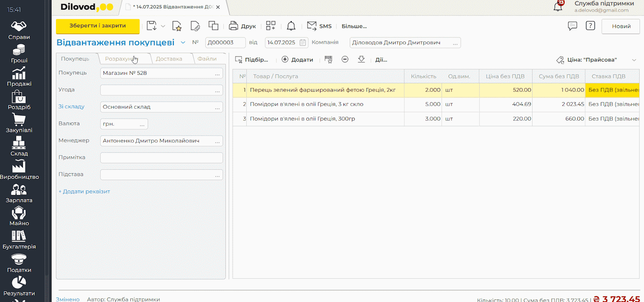Open the Більше... menu

click(x=354, y=26)
